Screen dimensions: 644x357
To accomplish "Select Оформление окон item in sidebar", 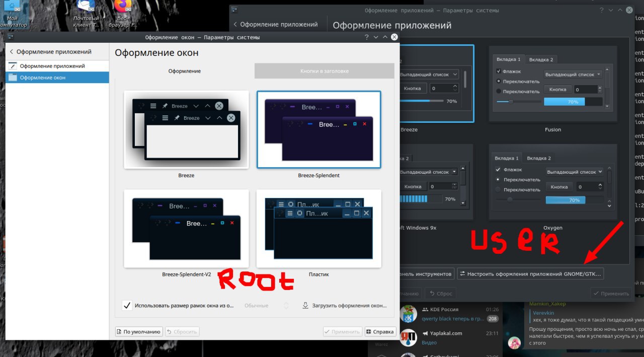I will coord(57,78).
